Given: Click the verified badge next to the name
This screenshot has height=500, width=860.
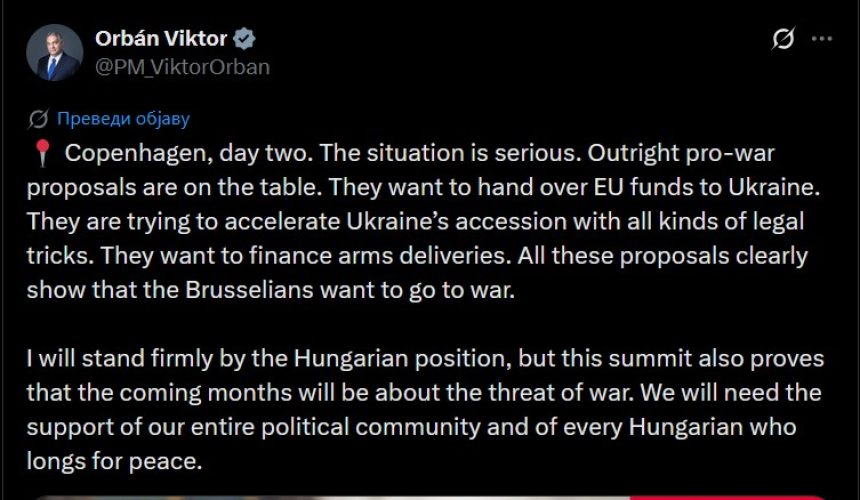Looking at the screenshot, I should [x=245, y=39].
